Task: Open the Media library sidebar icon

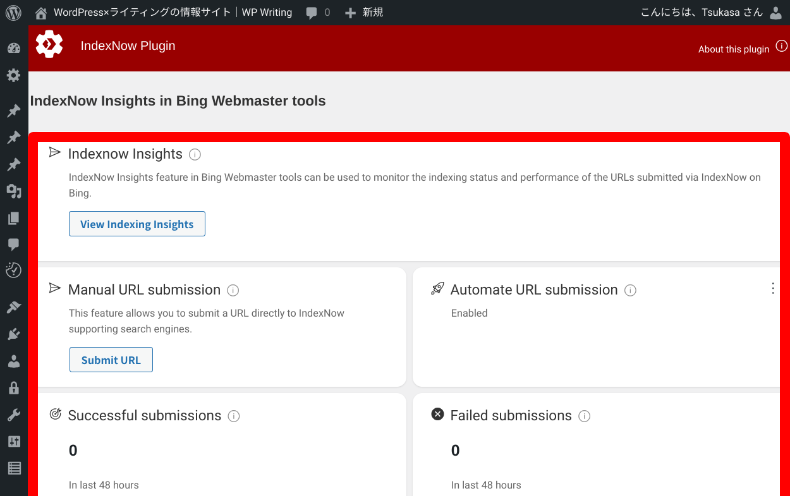Action: tap(14, 191)
